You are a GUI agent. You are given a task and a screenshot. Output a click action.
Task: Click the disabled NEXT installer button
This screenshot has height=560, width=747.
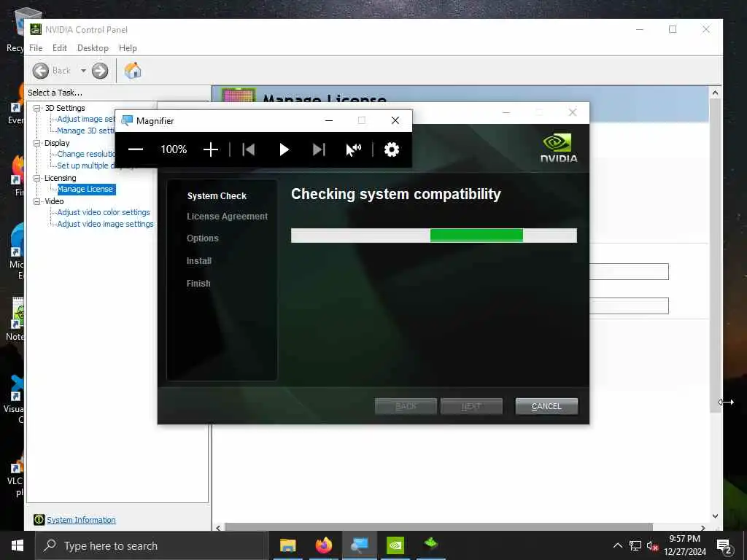click(471, 406)
